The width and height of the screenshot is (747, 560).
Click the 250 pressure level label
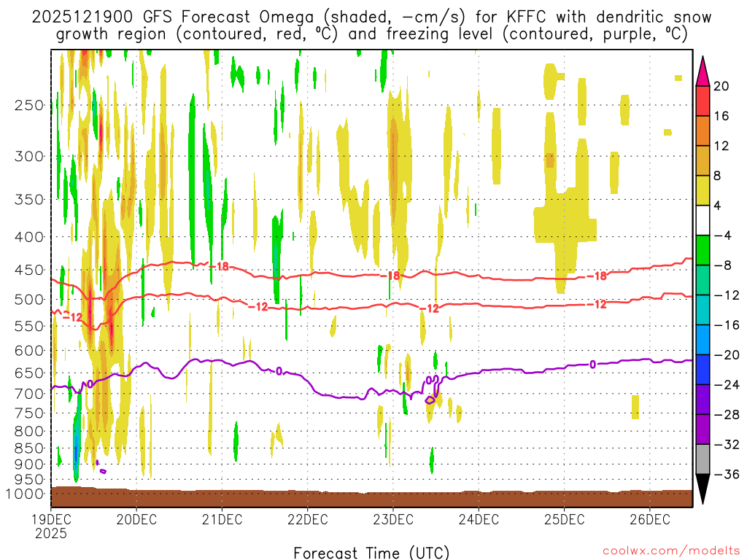pos(29,105)
